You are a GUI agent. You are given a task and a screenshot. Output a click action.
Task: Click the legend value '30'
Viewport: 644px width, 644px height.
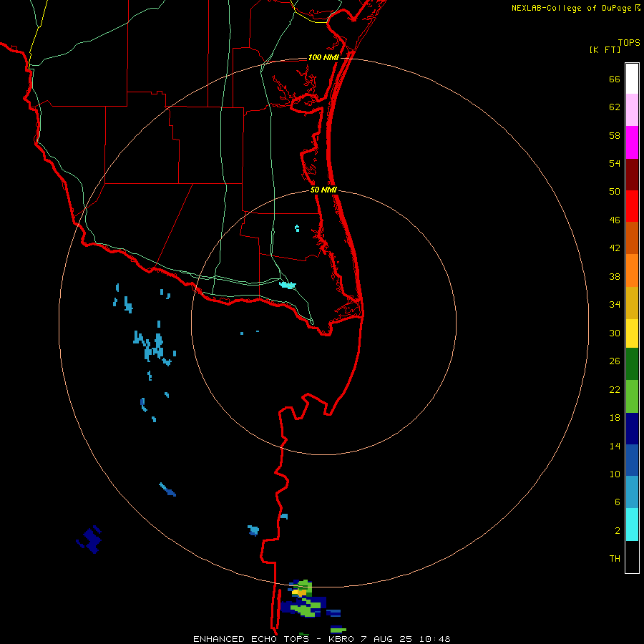click(615, 333)
